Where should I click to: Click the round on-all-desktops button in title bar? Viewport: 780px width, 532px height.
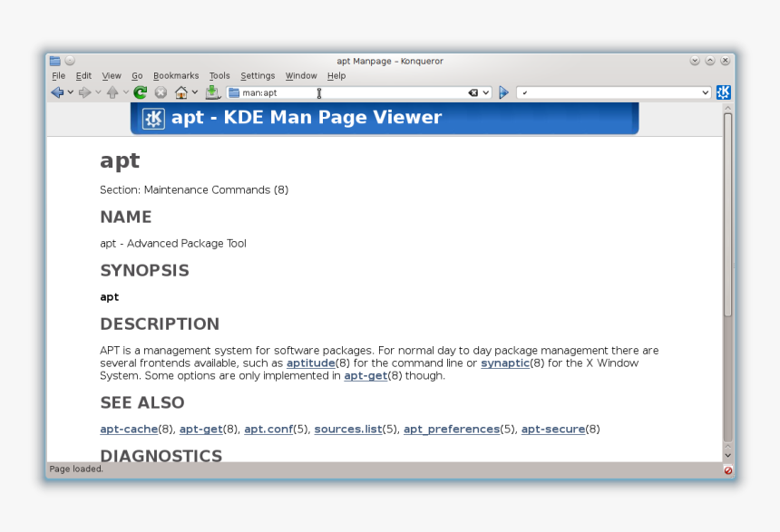[x=70, y=61]
